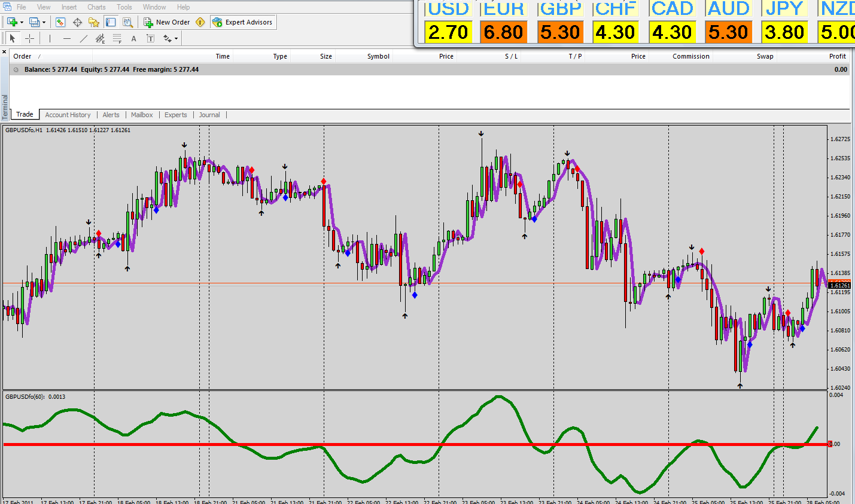Click the USD strength value 2.70
This screenshot has width=855, height=504.
pyautogui.click(x=448, y=32)
